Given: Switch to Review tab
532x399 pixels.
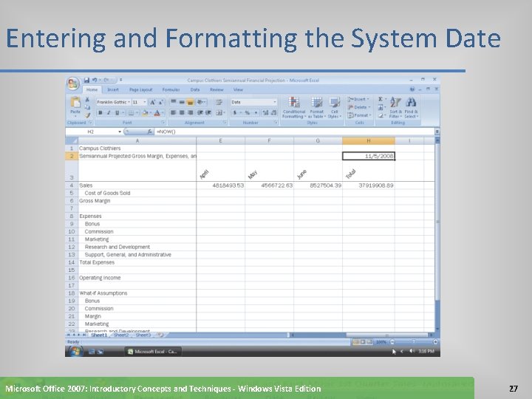Looking at the screenshot, I should coord(216,89).
